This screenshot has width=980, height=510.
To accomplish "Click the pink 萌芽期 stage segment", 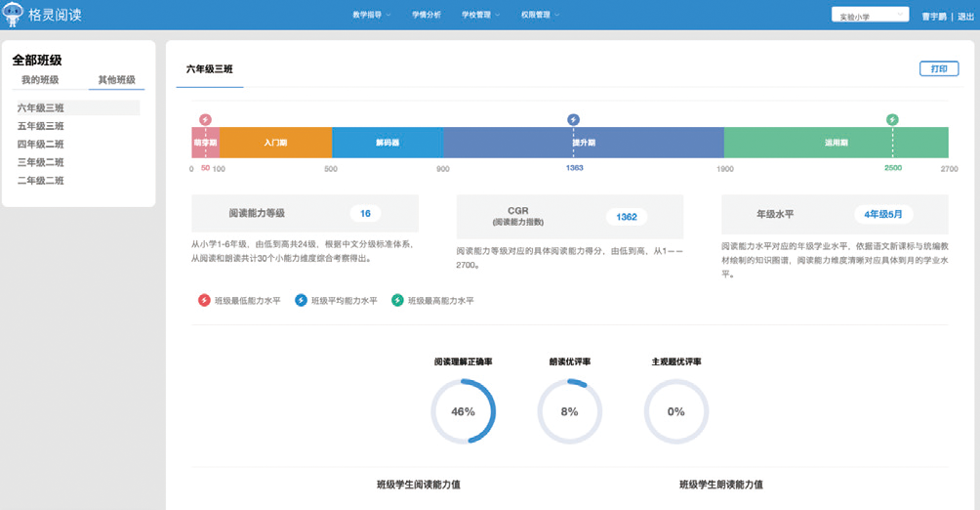I will pyautogui.click(x=205, y=143).
